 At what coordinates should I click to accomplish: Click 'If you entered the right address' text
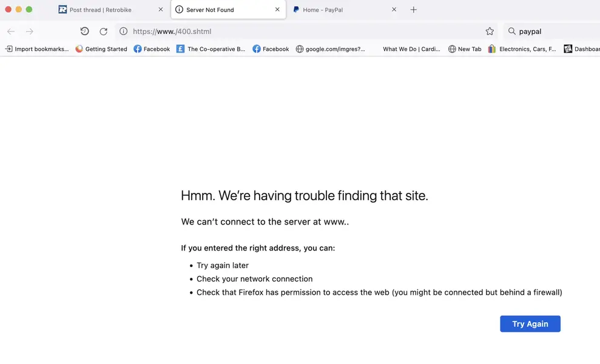258,248
